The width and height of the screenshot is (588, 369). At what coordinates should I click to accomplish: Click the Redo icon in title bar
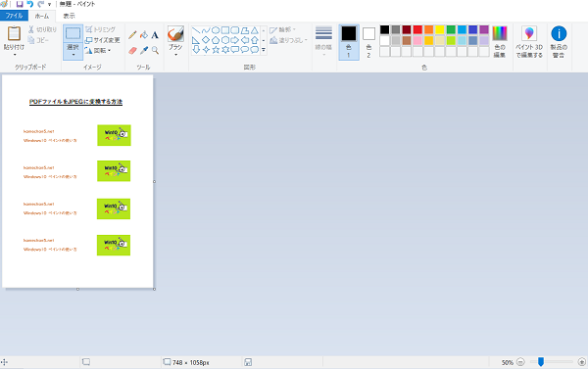coord(40,4)
